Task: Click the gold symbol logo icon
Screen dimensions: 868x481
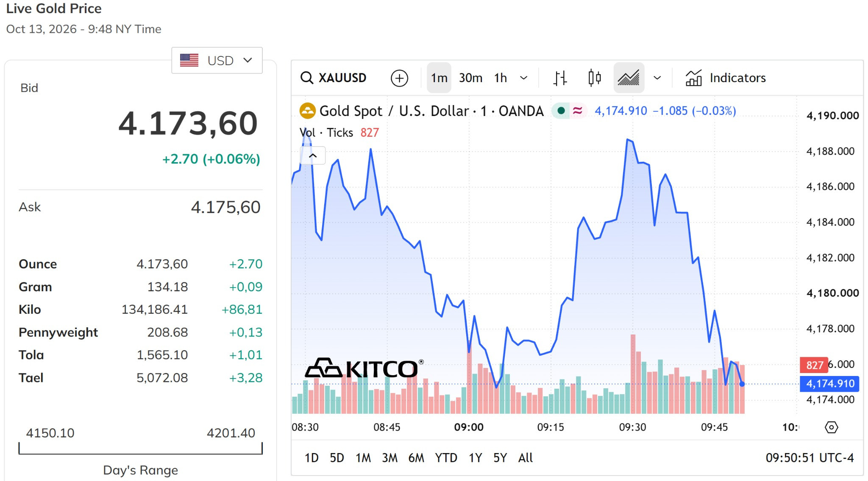Action: [x=307, y=111]
